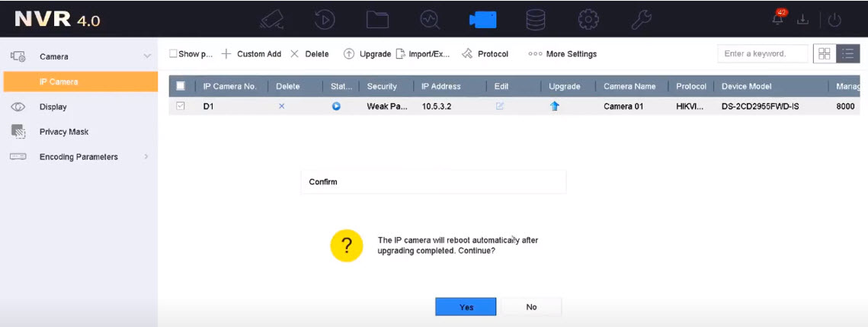This screenshot has width=868, height=327.
Task: Click No to cancel the upgrade
Action: click(531, 306)
